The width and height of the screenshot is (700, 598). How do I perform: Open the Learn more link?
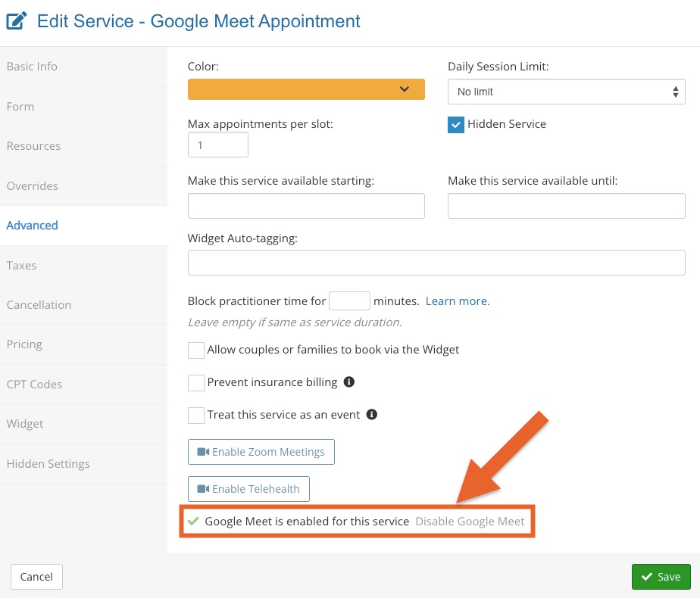[458, 301]
